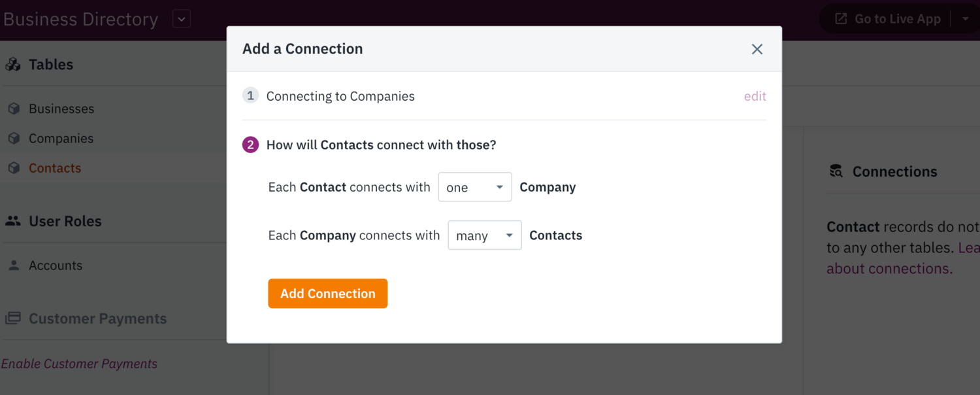Click the Go to Live App button
Viewport: 980px width, 395px height.
(889, 19)
